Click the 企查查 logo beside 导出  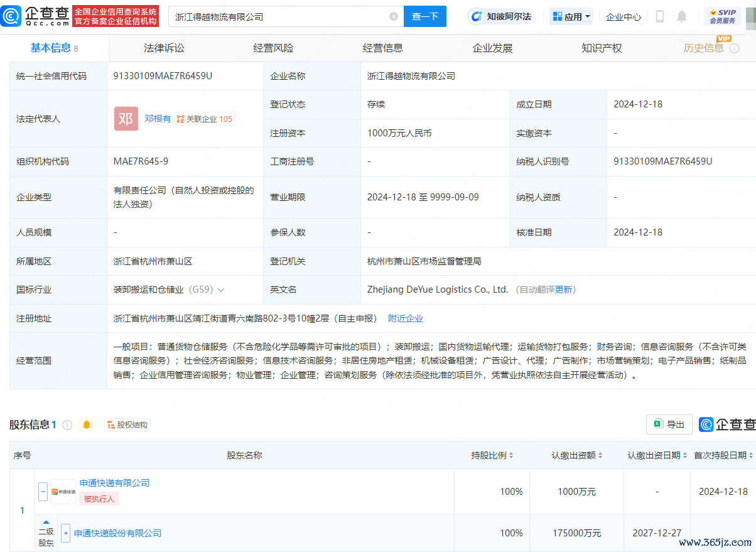[x=727, y=425]
